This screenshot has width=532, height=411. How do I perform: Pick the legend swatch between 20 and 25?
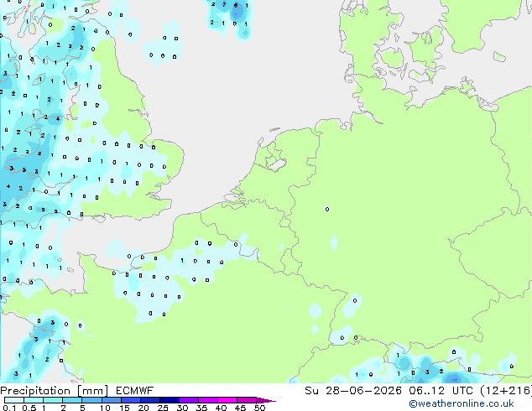[x=149, y=400]
